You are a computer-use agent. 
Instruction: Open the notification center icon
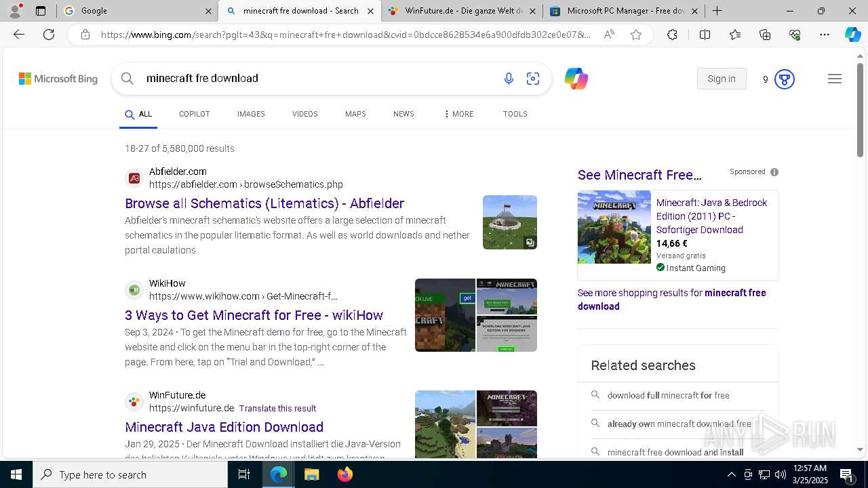pyautogui.click(x=846, y=474)
